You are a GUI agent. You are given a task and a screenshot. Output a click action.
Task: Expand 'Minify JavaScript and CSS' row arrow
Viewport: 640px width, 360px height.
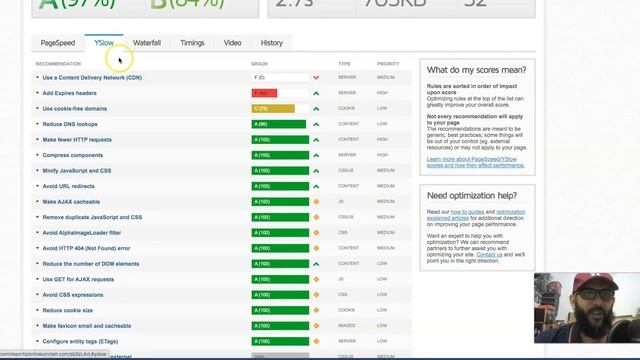pos(37,171)
